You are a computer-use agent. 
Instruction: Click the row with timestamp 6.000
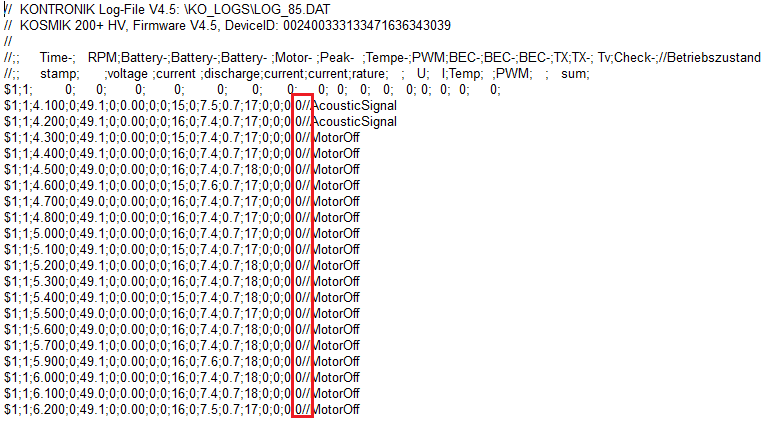click(182, 378)
